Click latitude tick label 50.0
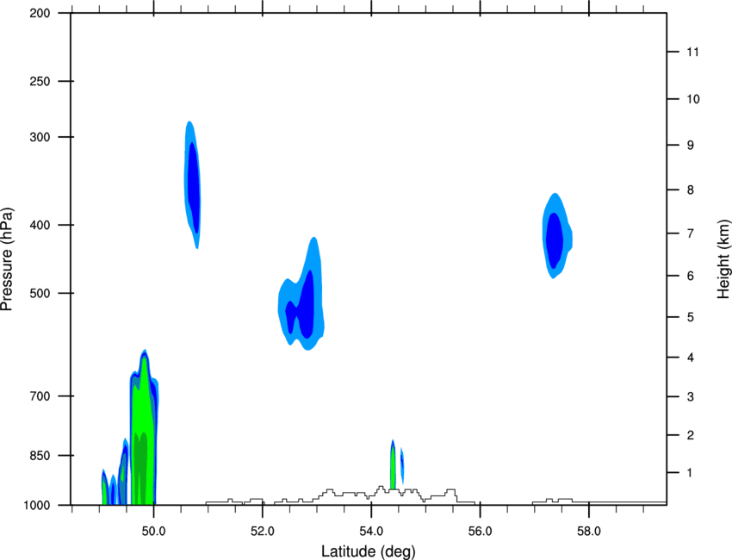 click(153, 532)
